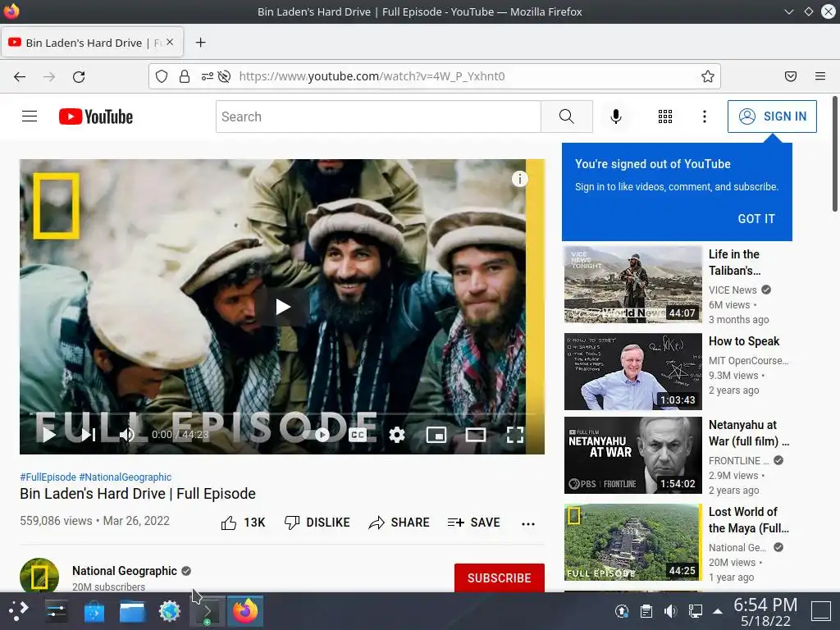Save page to Pocket
Image resolution: width=840 pixels, height=630 pixels.
[x=791, y=76]
